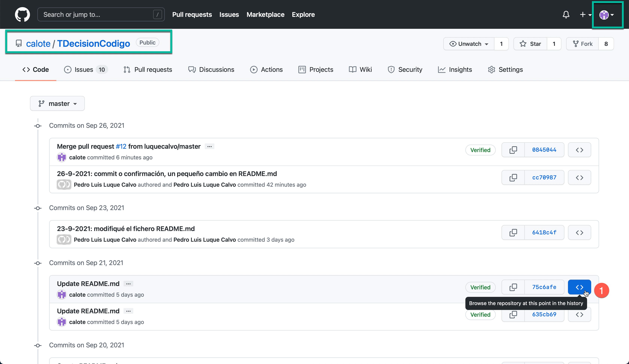
Task: Click the watchers count beside Unwatch
Action: [x=501, y=44]
